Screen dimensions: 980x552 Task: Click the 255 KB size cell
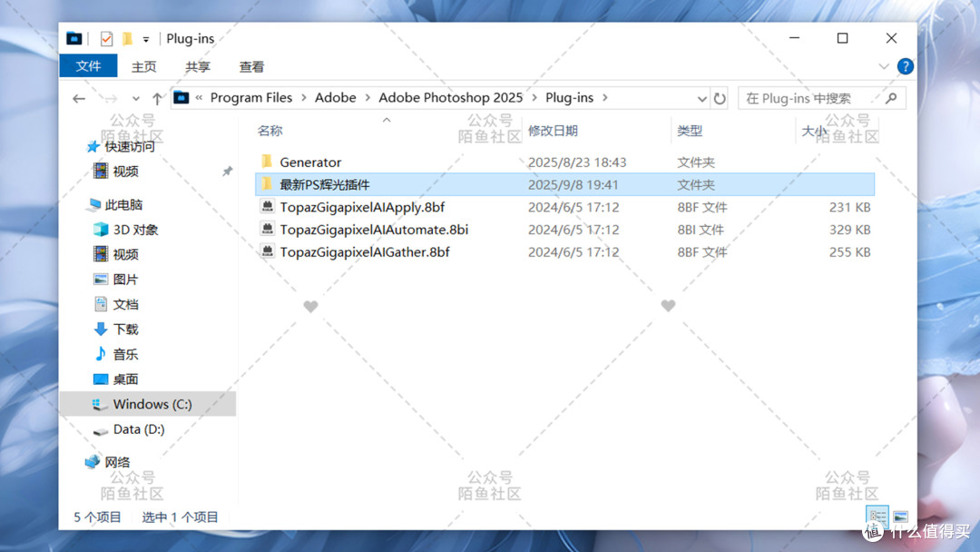tap(849, 251)
